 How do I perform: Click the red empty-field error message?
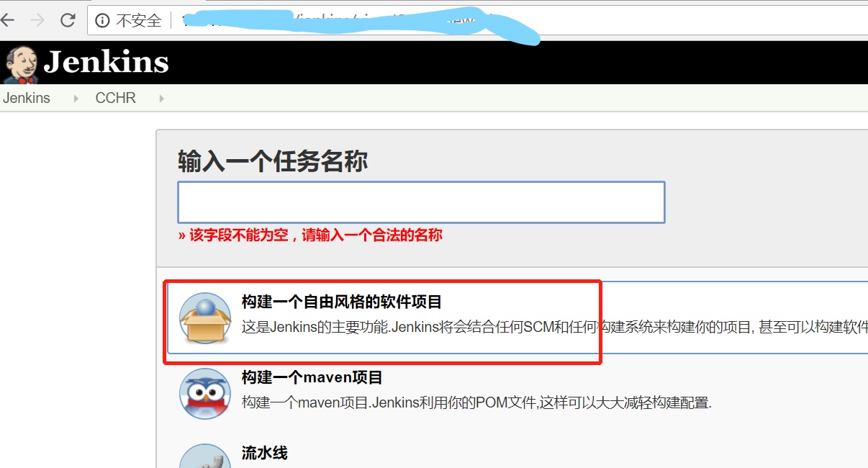point(310,235)
